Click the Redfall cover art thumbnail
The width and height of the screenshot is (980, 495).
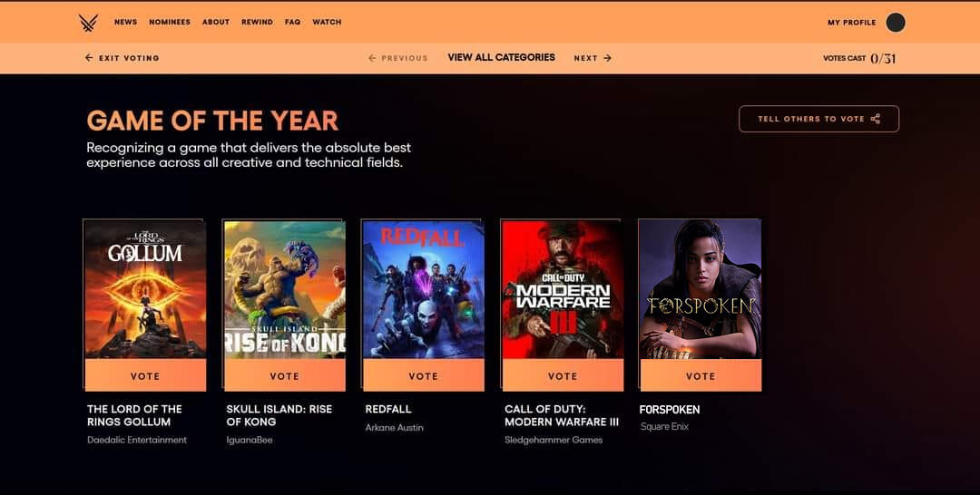coord(423,289)
